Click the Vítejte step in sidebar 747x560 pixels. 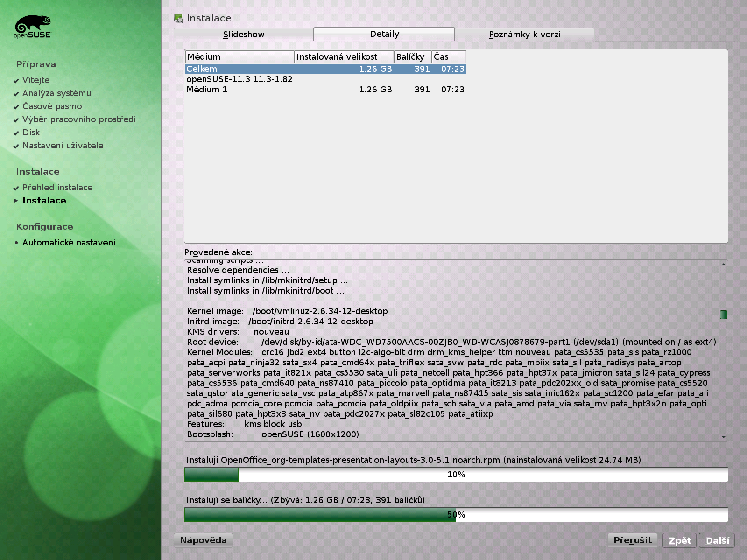click(36, 80)
